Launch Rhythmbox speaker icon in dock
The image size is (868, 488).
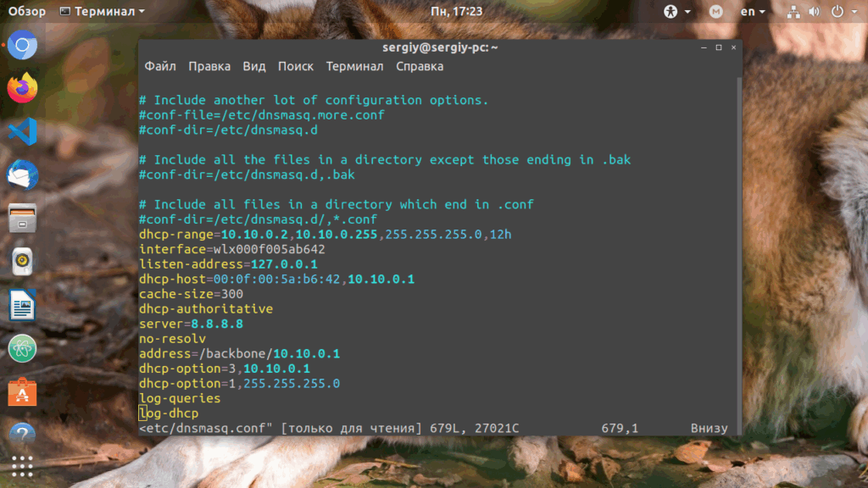click(22, 262)
